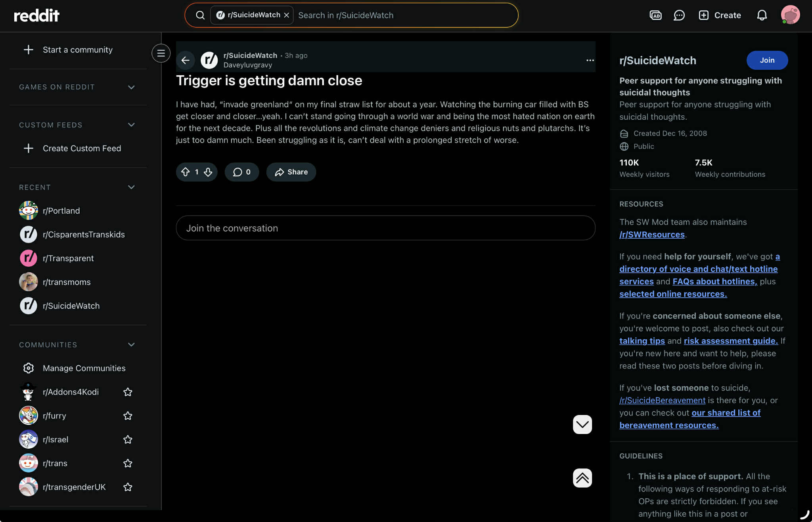
Task: Expand Games on Reddit section
Action: click(131, 87)
